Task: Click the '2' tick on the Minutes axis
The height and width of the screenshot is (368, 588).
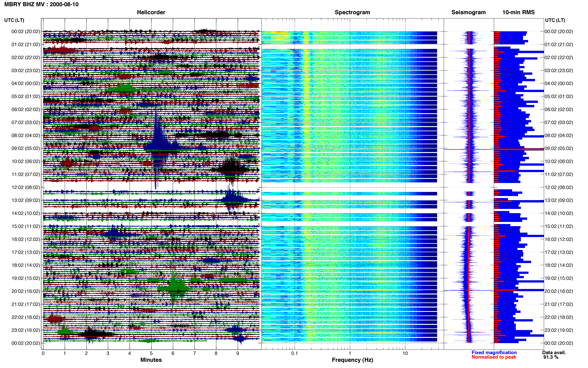Action: click(x=86, y=353)
